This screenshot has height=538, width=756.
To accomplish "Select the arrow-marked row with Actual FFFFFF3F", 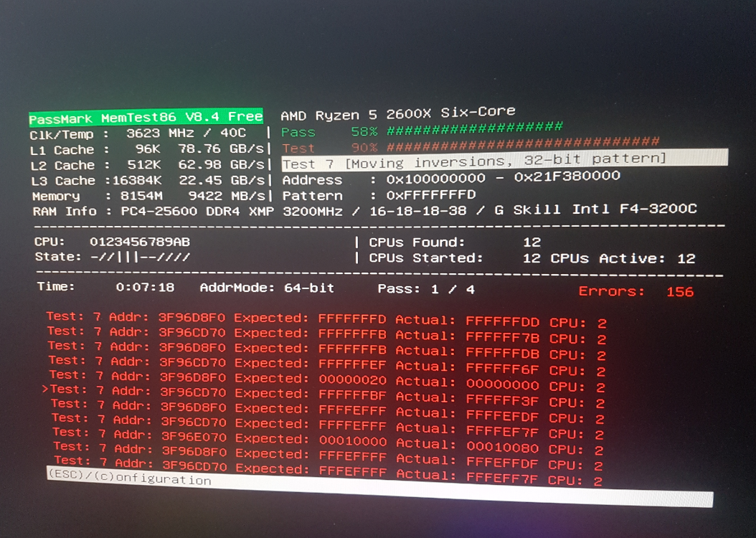I will (x=323, y=396).
